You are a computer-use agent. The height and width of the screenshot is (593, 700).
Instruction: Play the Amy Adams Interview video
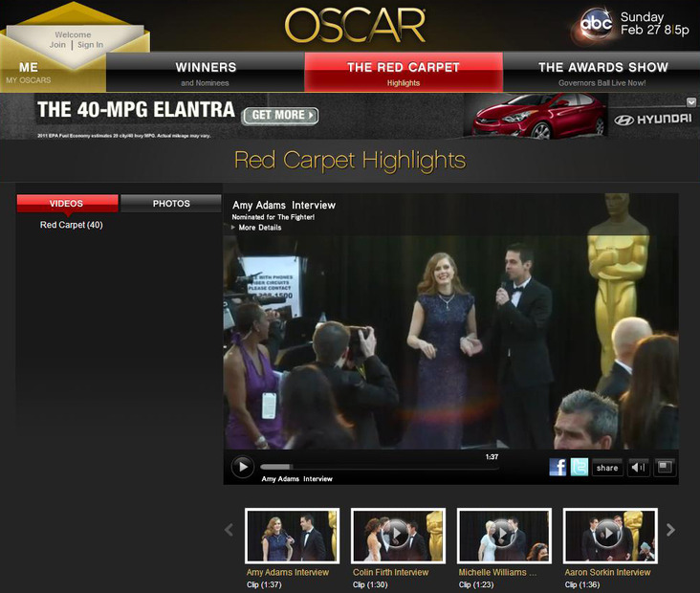[x=243, y=467]
